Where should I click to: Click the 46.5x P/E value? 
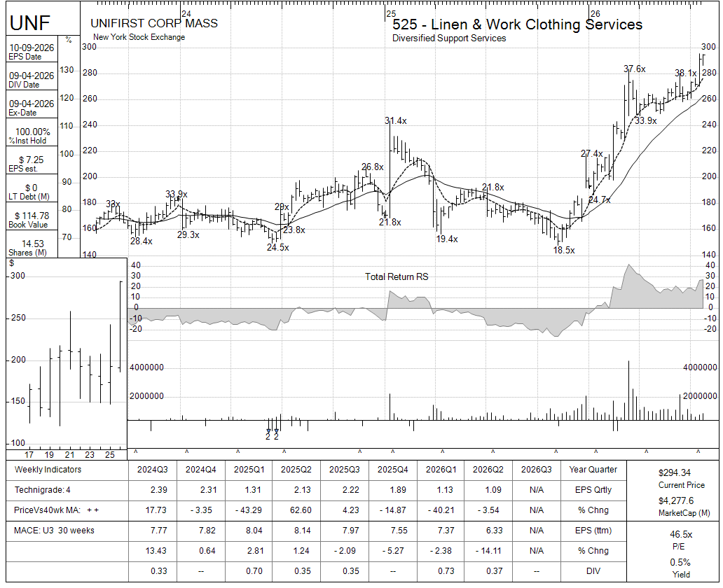[x=681, y=535]
